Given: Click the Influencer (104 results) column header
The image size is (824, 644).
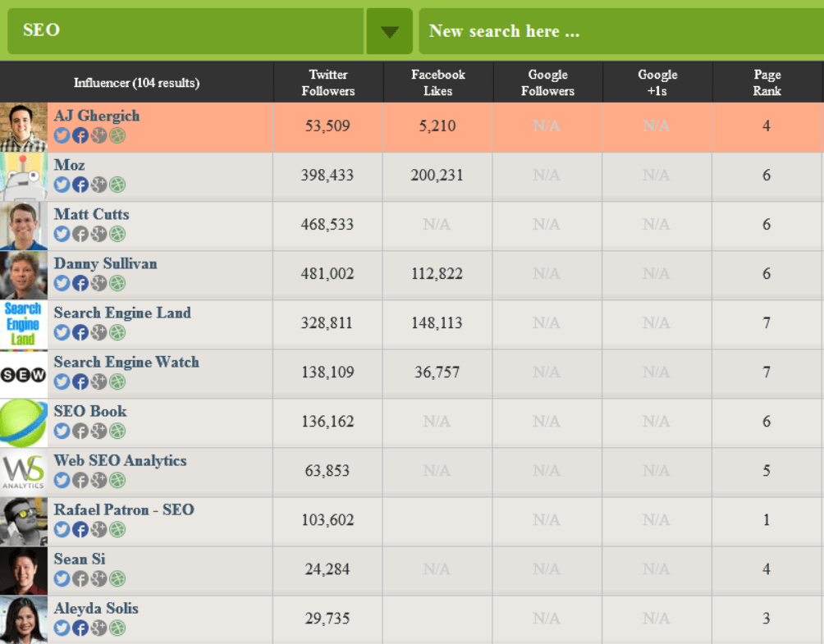Looking at the screenshot, I should click(136, 83).
